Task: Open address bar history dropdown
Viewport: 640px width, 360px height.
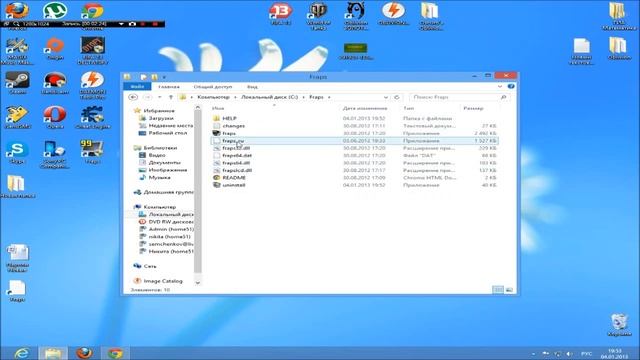Action: tap(386, 97)
